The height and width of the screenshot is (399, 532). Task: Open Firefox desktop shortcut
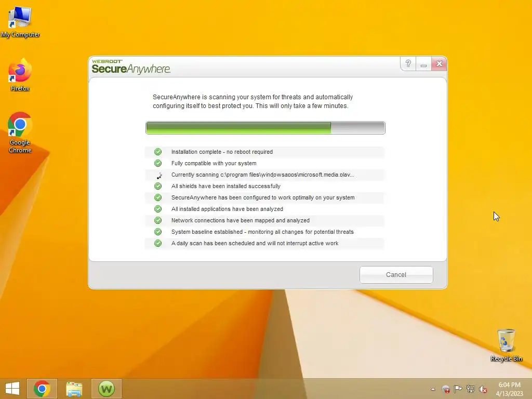click(20, 75)
